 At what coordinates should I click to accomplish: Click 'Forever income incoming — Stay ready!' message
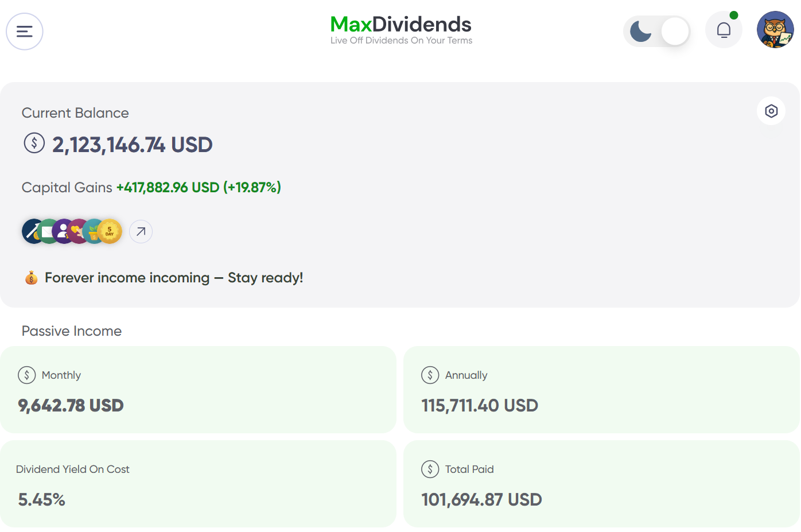click(174, 278)
